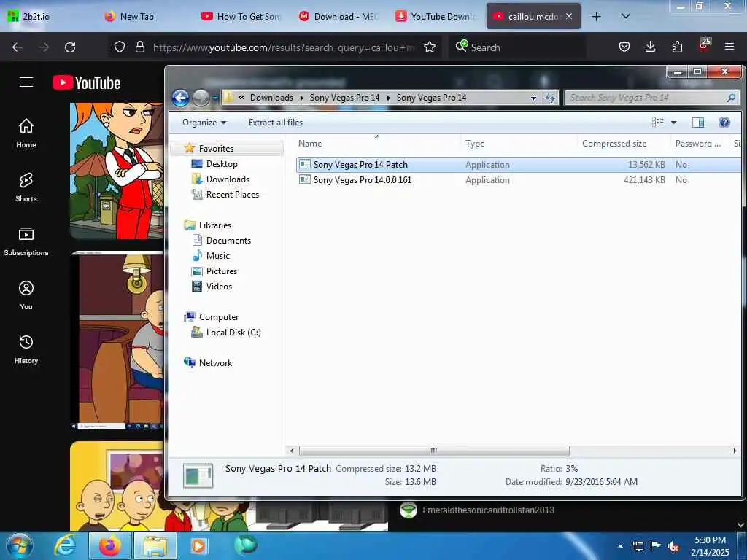Open the Organize dropdown menu
Viewport: 747px width, 560px height.
(x=204, y=122)
